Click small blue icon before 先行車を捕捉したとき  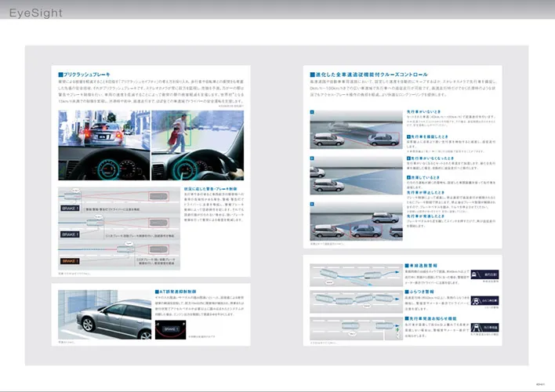click(x=408, y=136)
